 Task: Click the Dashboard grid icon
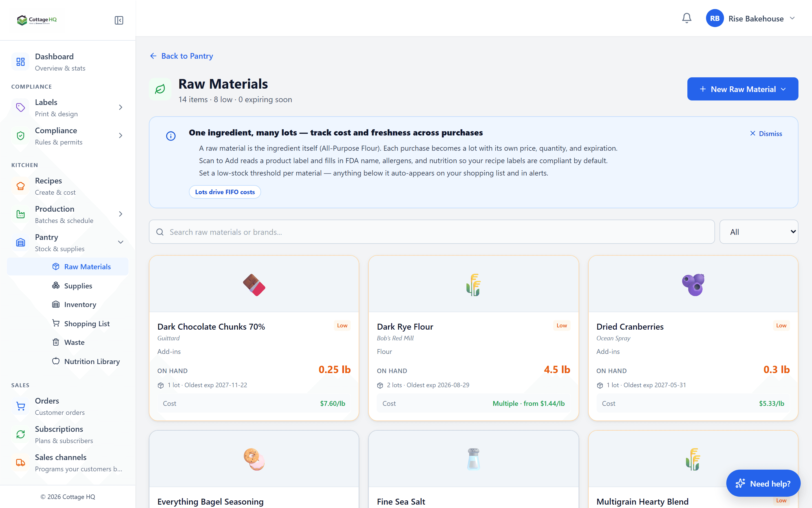click(x=21, y=62)
